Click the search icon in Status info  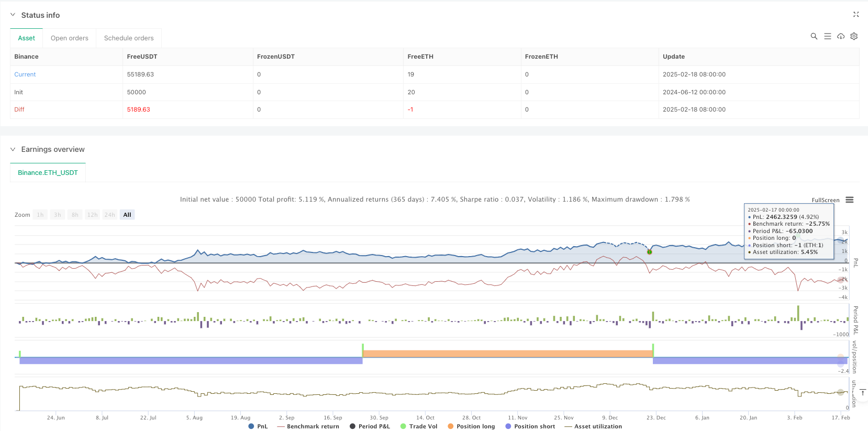pos(814,36)
